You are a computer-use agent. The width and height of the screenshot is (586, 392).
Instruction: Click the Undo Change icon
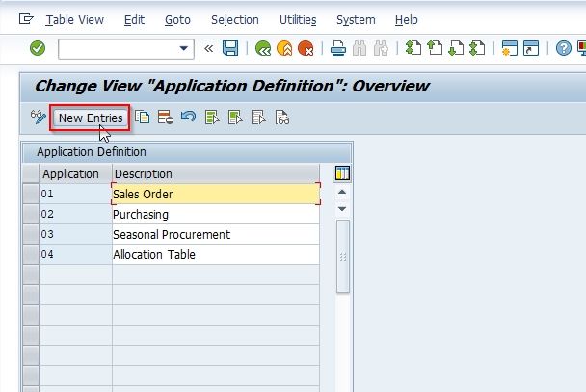coord(188,118)
